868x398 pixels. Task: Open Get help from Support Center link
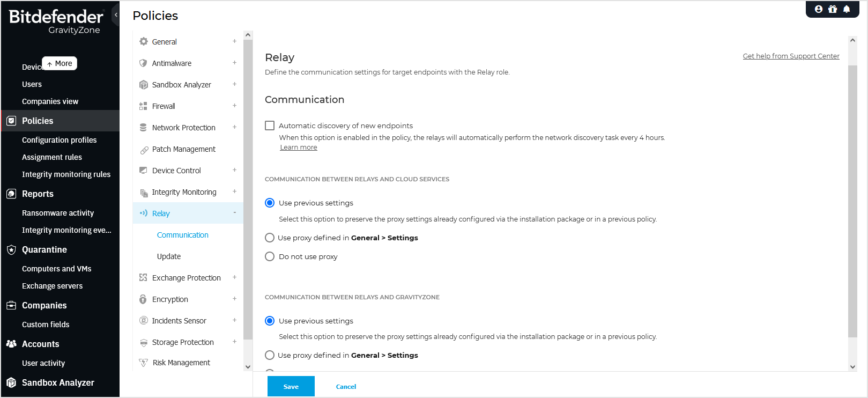(x=791, y=56)
